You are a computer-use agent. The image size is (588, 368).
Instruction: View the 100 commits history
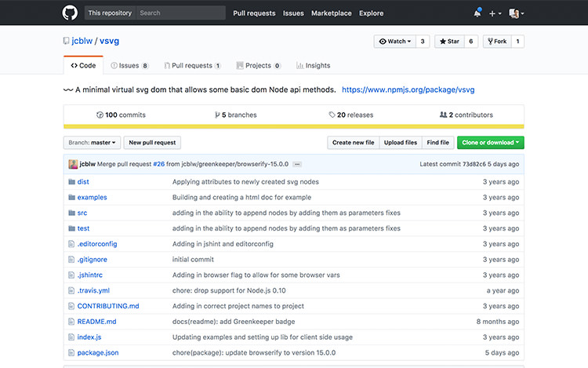pyautogui.click(x=121, y=115)
